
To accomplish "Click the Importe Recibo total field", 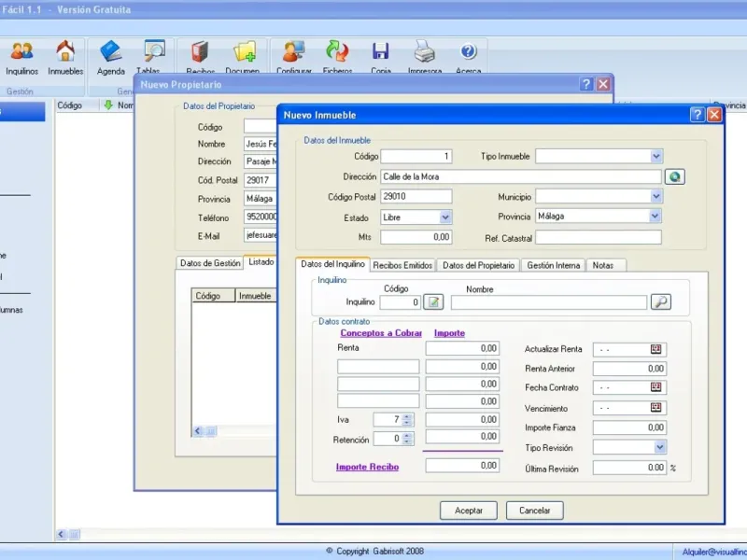I will (462, 465).
